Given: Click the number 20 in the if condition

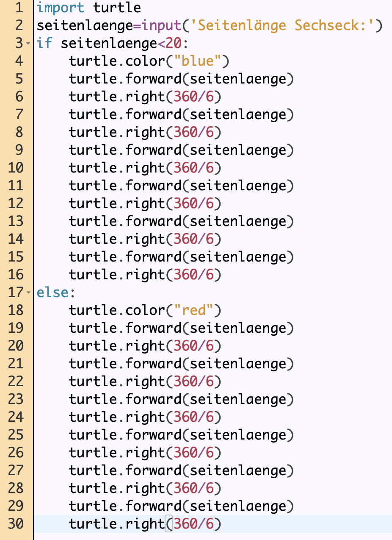Looking at the screenshot, I should click(173, 43).
